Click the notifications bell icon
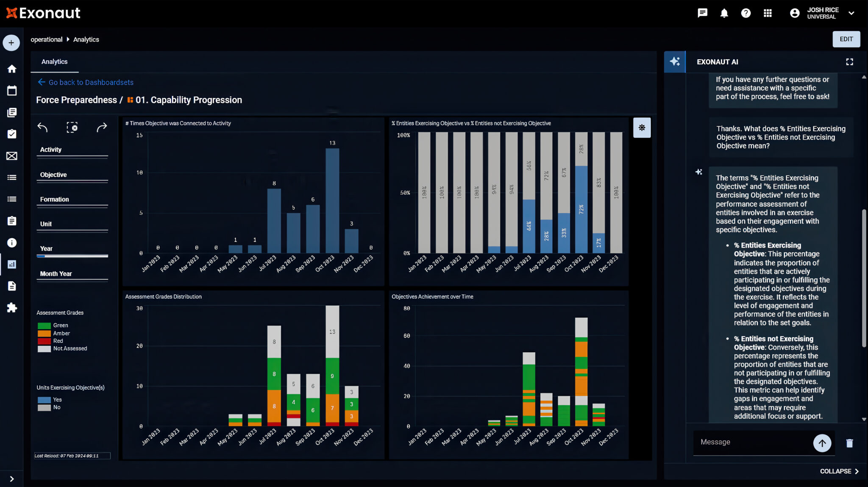This screenshot has height=487, width=868. pos(724,13)
